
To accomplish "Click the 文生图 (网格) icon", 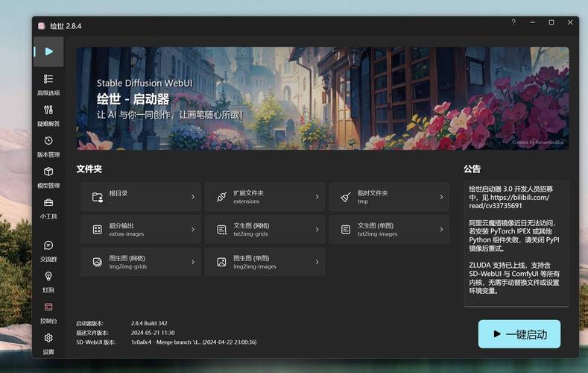I will (221, 229).
